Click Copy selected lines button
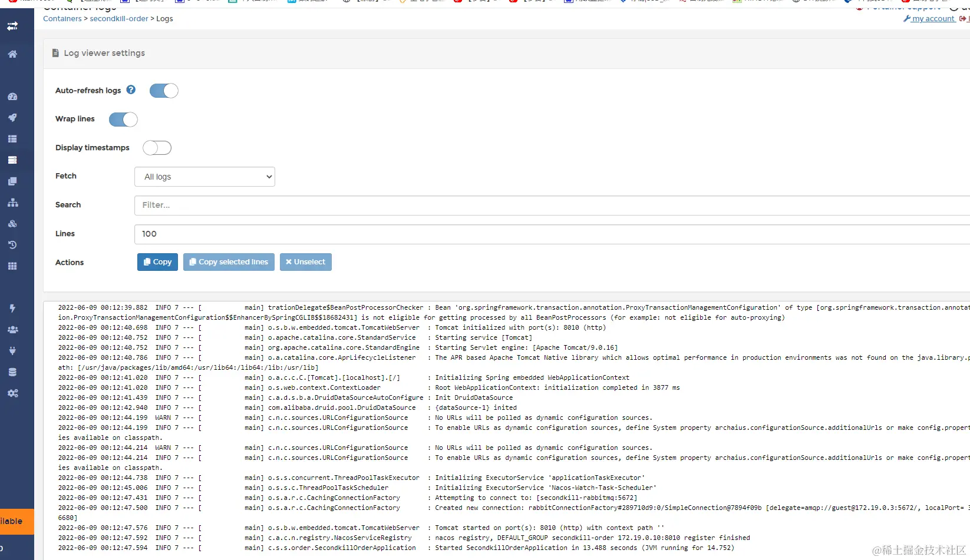This screenshot has width=970, height=560. pyautogui.click(x=229, y=262)
